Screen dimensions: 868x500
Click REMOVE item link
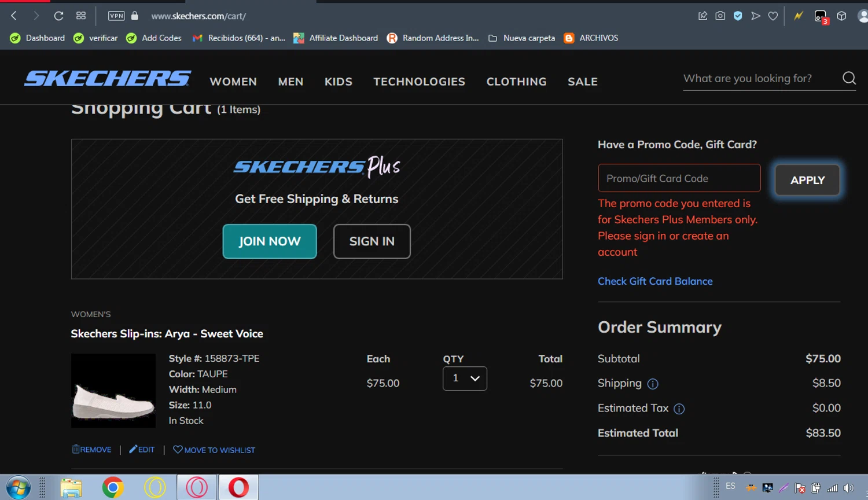pos(91,450)
